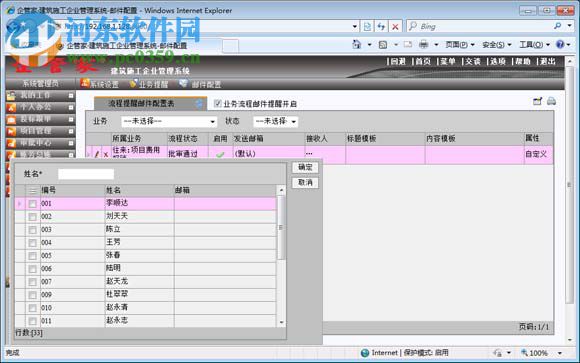Click the 业务提醒 toolbar icon
This screenshot has height=363, width=580.
(x=133, y=84)
